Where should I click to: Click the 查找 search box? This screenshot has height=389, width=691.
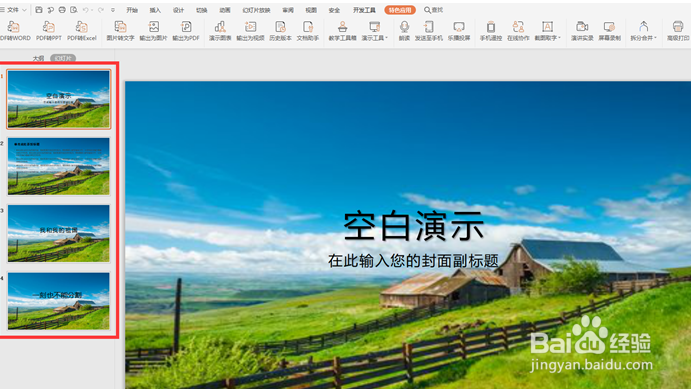tap(434, 10)
